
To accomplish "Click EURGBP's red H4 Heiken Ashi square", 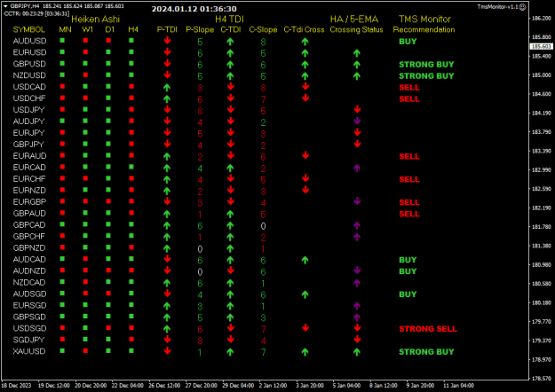I will (131, 201).
